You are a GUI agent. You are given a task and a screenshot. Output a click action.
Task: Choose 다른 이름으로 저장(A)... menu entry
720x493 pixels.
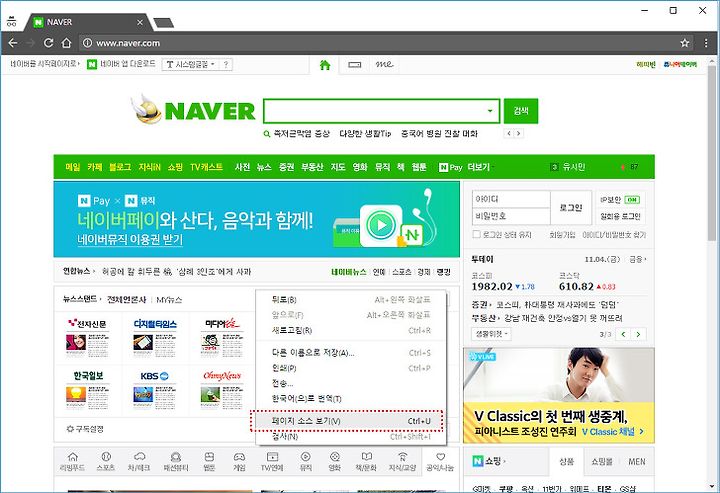tap(351, 353)
